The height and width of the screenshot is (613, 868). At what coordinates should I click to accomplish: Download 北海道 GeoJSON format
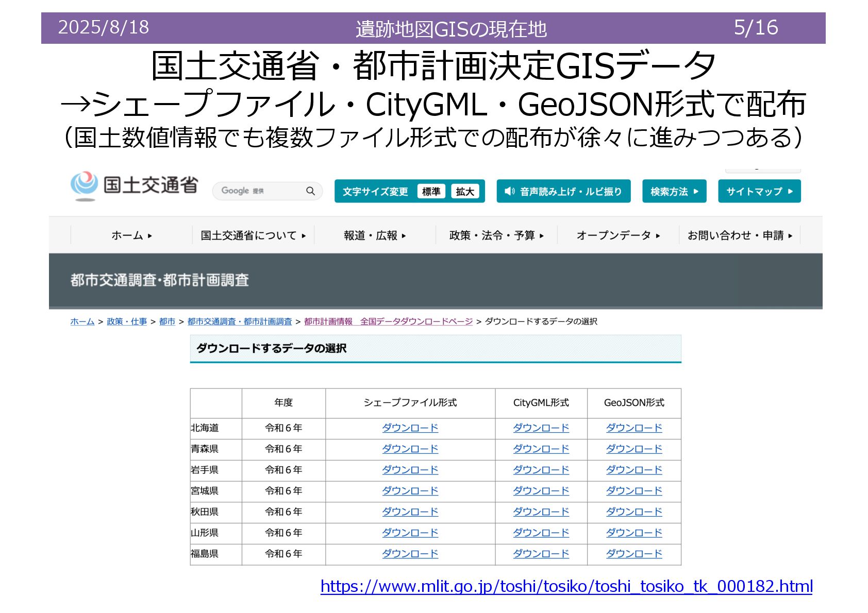pos(634,428)
